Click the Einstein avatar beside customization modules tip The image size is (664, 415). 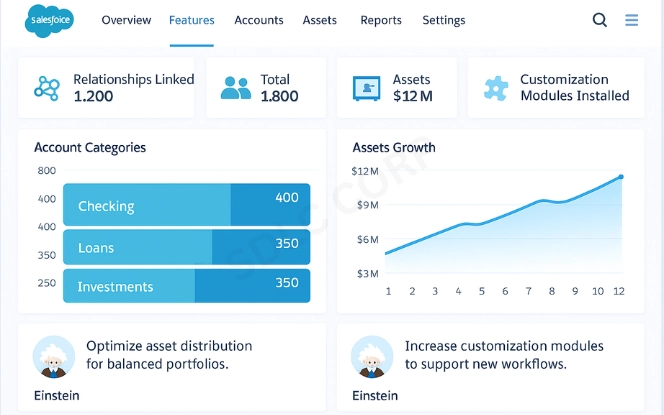pyautogui.click(x=370, y=356)
